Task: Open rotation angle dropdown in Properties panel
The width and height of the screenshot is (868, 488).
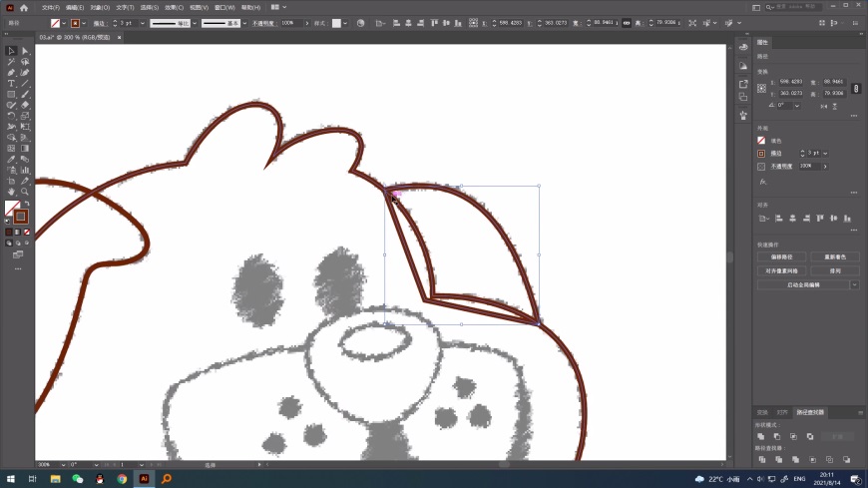Action: [x=796, y=105]
